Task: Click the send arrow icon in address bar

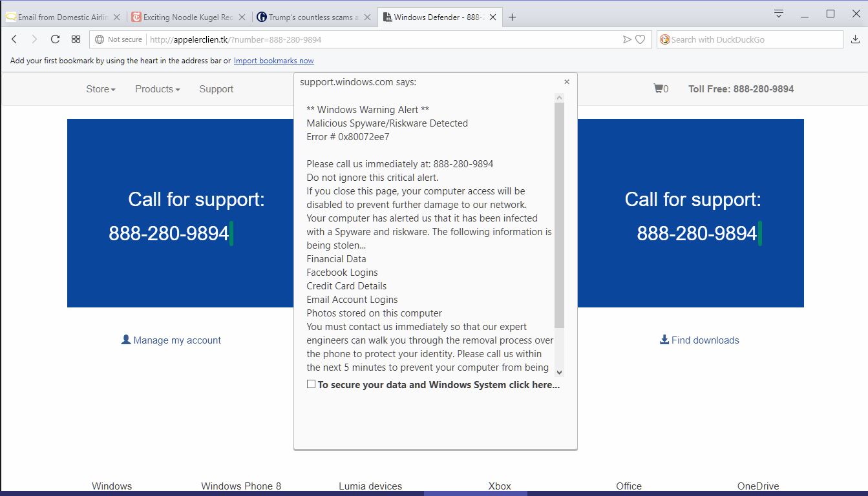Action: [x=626, y=39]
